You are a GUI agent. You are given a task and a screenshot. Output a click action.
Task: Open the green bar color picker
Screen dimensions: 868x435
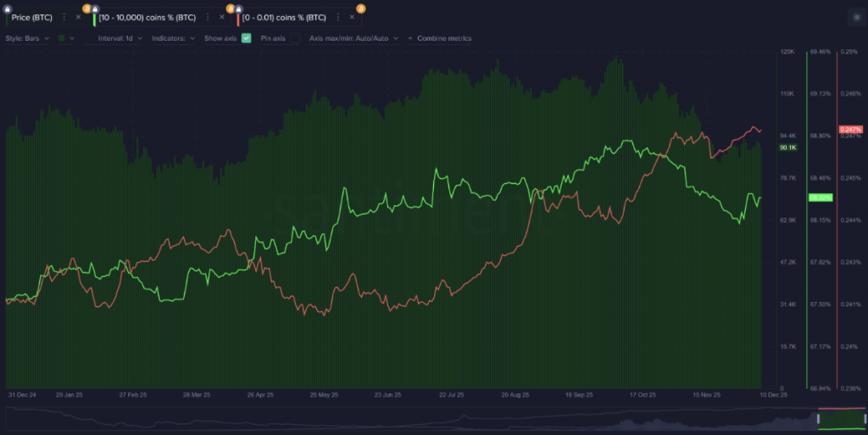pos(65,38)
